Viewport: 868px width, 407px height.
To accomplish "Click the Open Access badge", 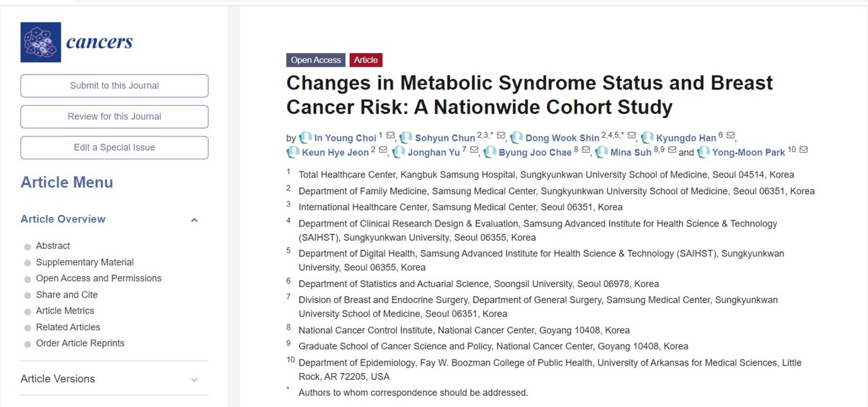I will pos(315,60).
